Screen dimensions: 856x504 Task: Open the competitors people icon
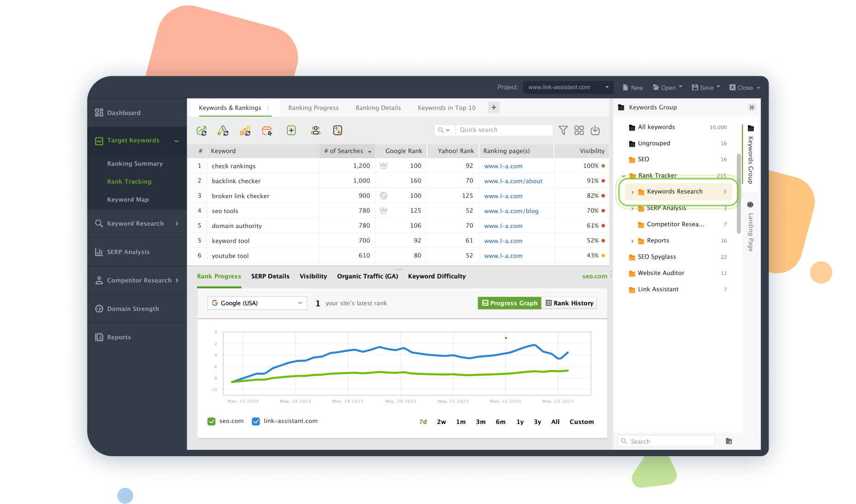[316, 131]
